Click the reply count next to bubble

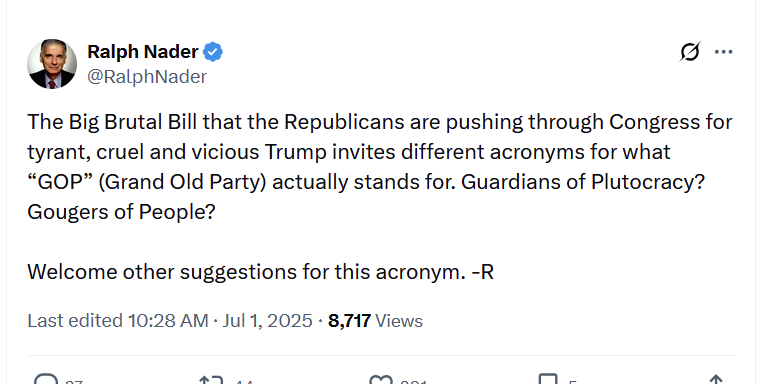[74, 382]
